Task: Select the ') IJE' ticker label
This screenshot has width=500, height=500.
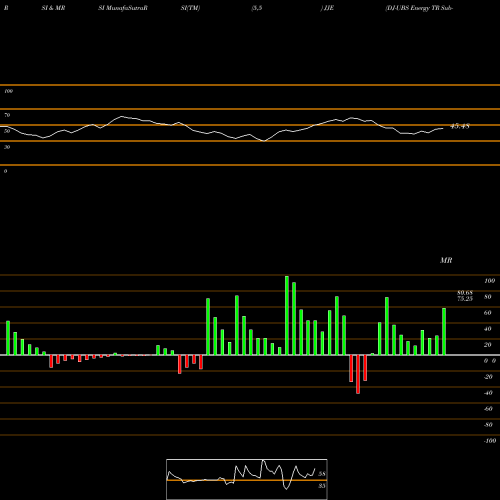Action: pyautogui.click(x=327, y=8)
